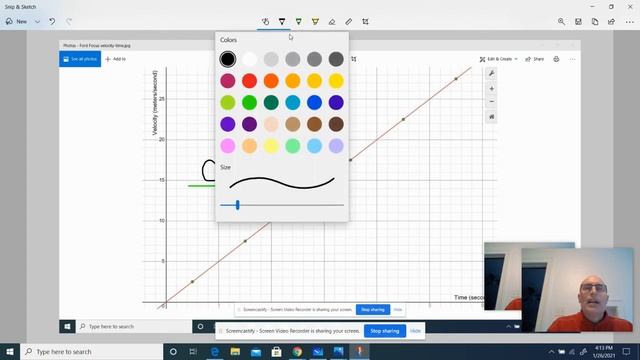640x360 pixels.
Task: Select the Ballpoint pen tool
Action: tap(282, 22)
